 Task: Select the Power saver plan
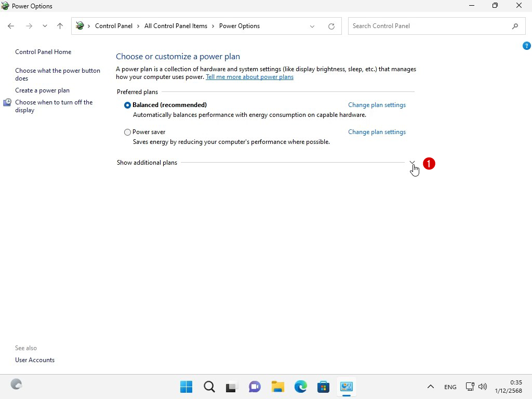point(128,132)
